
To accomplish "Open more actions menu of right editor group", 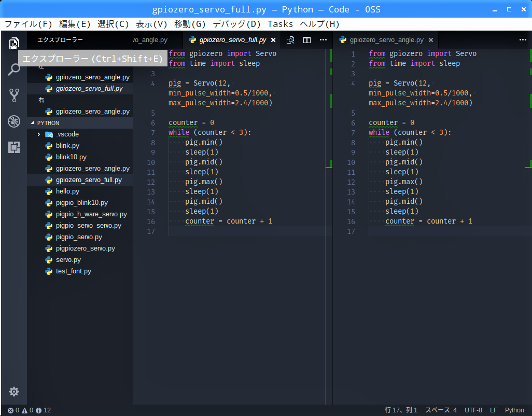I will click(x=523, y=40).
